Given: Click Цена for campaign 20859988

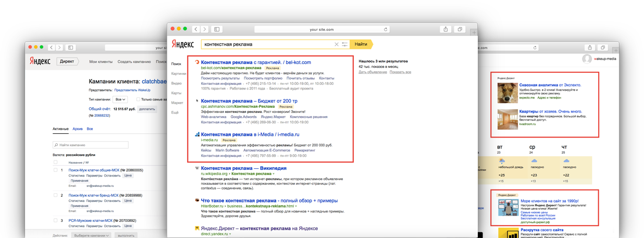Looking at the screenshot, I should (x=128, y=201).
